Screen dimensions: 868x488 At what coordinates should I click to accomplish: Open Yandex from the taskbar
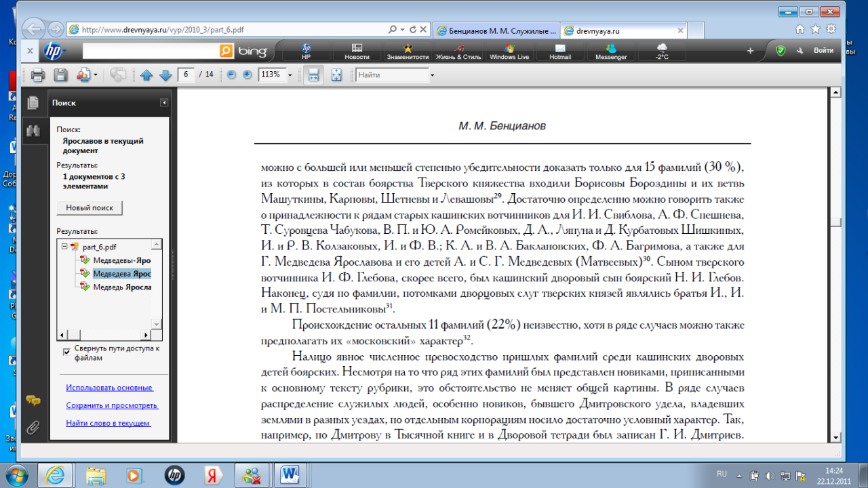point(214,474)
